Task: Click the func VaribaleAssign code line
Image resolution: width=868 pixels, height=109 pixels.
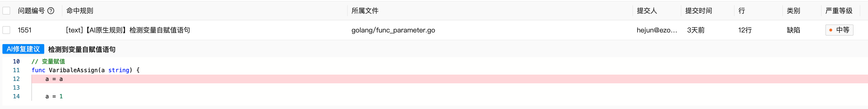Action: (x=85, y=70)
